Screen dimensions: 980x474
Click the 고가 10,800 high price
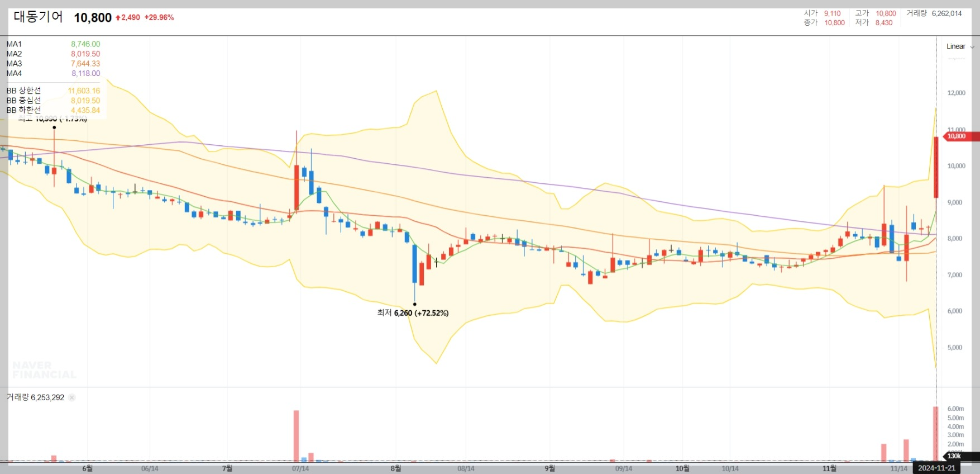tap(875, 13)
